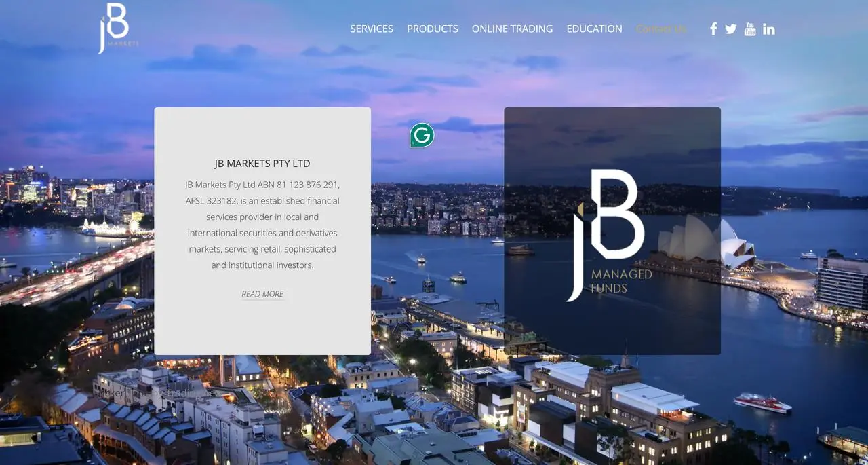
Task: Follow the Read More link
Action: [x=262, y=294]
